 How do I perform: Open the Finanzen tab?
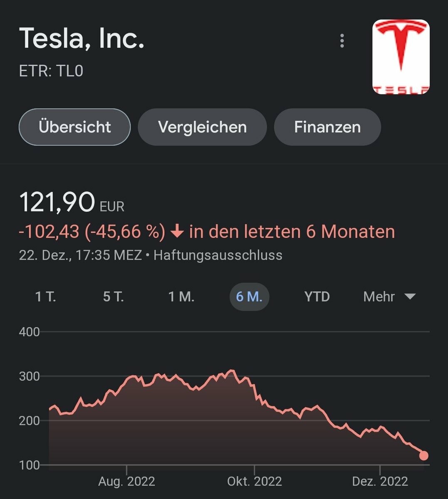tap(327, 127)
